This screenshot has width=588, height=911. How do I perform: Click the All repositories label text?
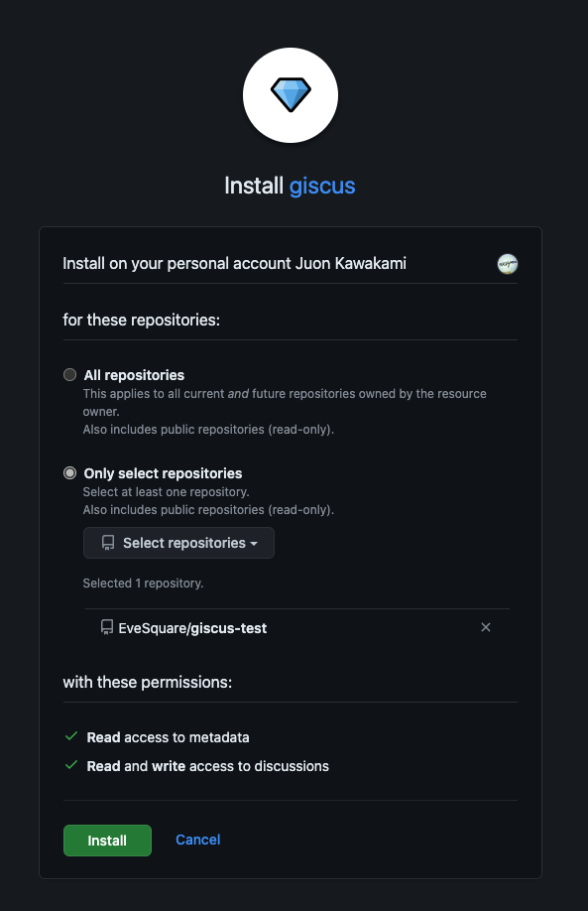tap(134, 375)
